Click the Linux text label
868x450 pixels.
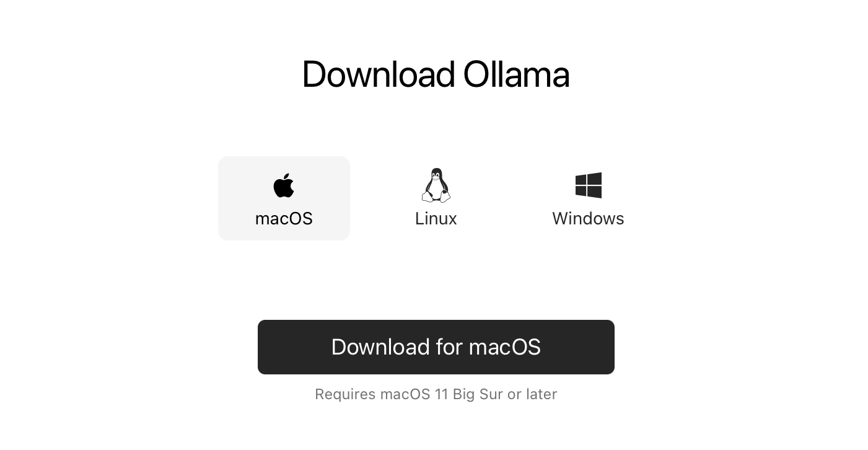(x=436, y=219)
